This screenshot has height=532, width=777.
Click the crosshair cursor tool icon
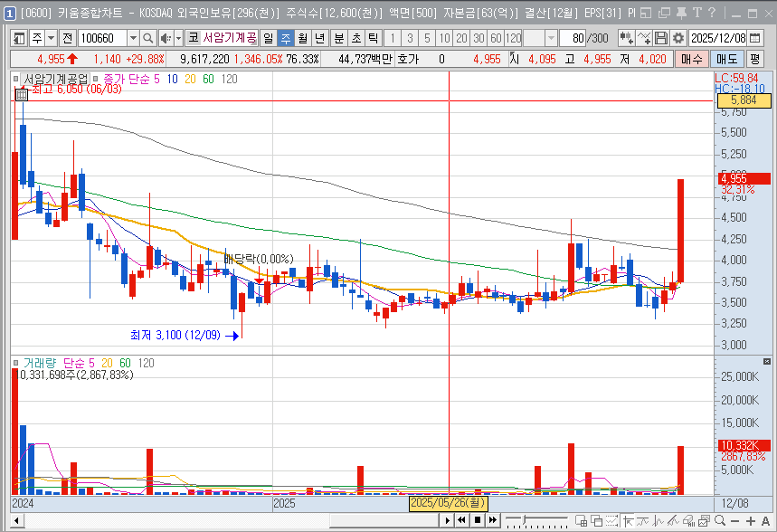point(628,521)
